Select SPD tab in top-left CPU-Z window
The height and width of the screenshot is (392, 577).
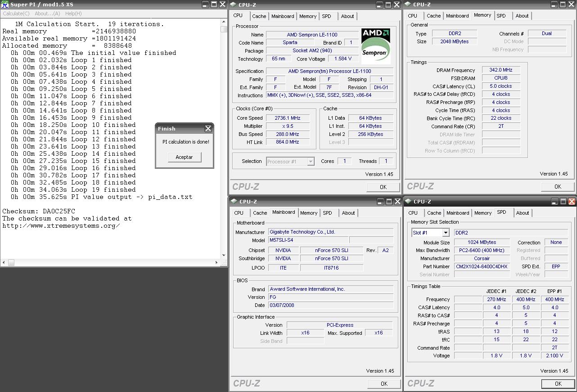(x=326, y=16)
